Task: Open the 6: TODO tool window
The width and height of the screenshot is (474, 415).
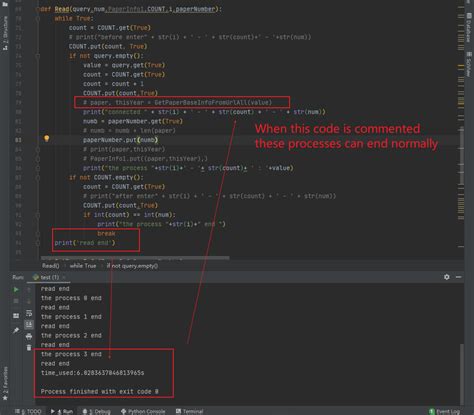Action: [x=28, y=411]
